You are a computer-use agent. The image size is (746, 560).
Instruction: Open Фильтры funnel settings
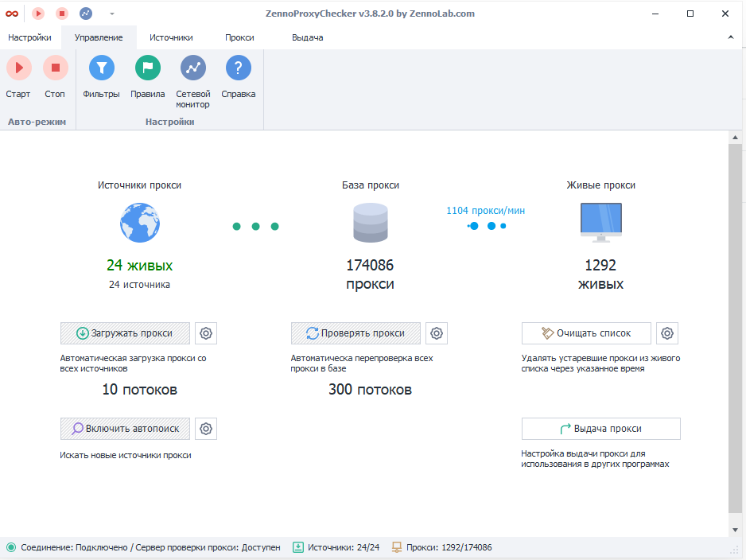pos(101,76)
